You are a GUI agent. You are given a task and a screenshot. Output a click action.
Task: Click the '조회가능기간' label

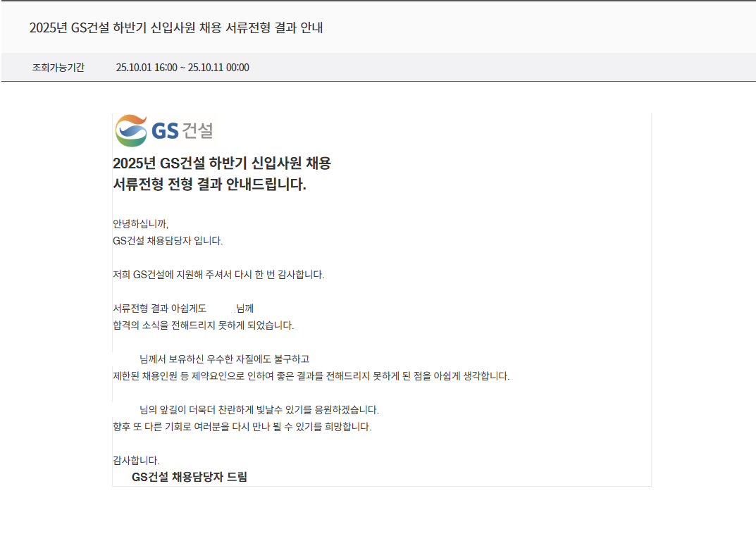coord(58,68)
